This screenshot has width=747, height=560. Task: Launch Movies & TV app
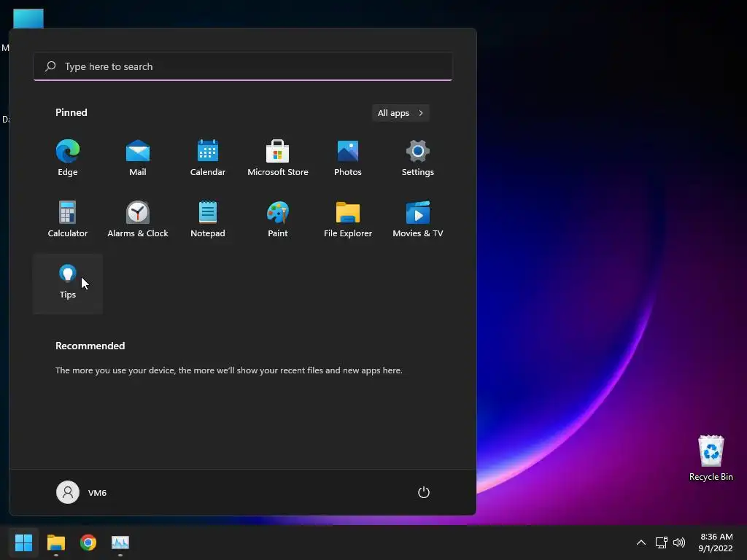click(418, 219)
